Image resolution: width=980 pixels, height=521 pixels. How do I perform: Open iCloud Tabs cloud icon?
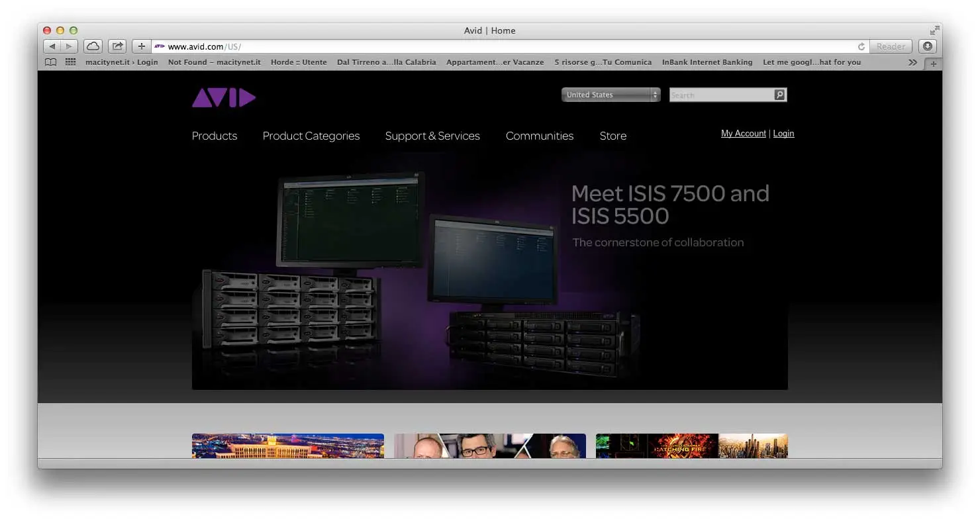click(93, 46)
